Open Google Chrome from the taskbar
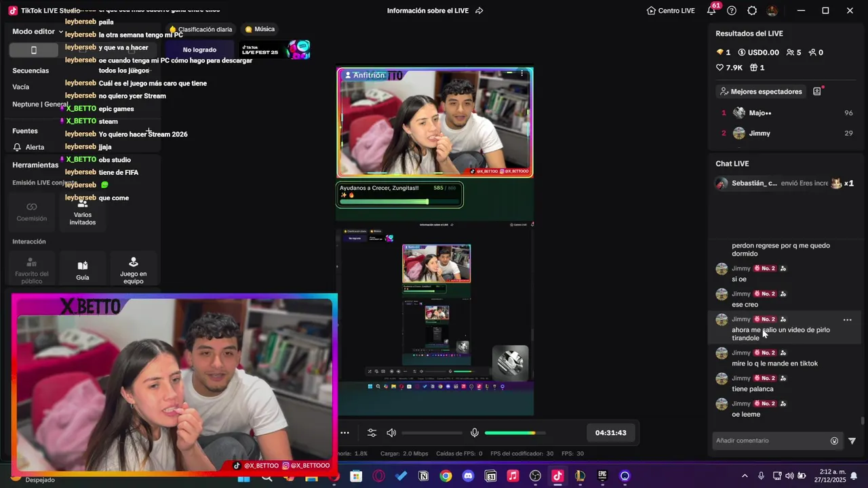This screenshot has height=488, width=868. point(446,476)
